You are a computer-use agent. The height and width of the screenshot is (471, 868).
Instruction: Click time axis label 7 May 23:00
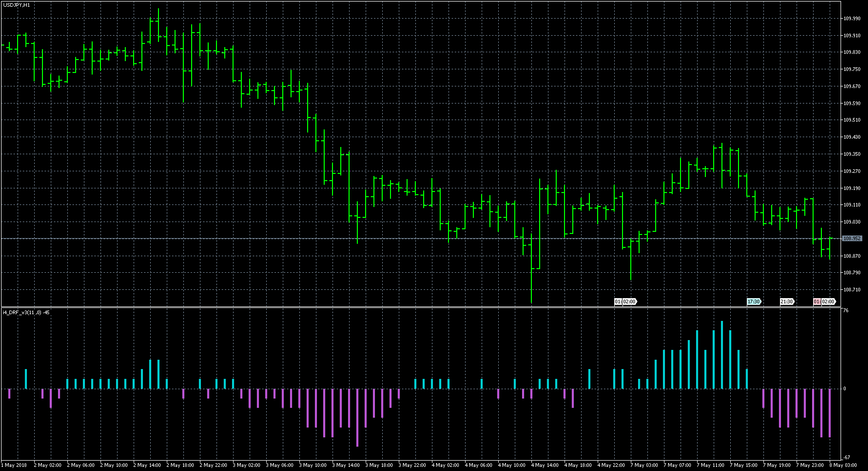point(810,465)
